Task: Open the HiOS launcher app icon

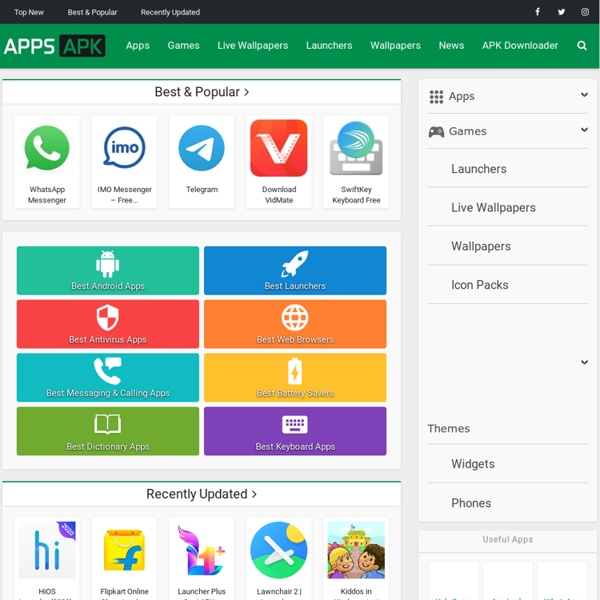Action: [x=47, y=550]
